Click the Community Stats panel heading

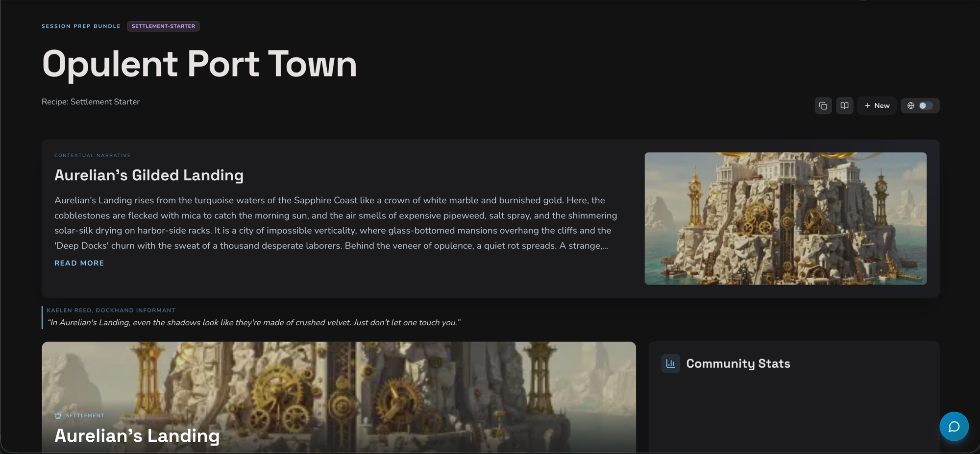point(738,363)
